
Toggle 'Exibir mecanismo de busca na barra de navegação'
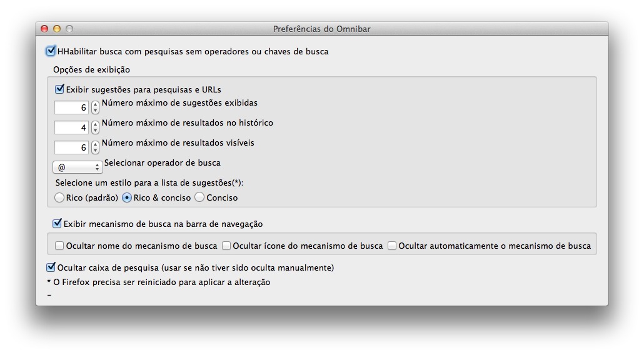tap(57, 224)
